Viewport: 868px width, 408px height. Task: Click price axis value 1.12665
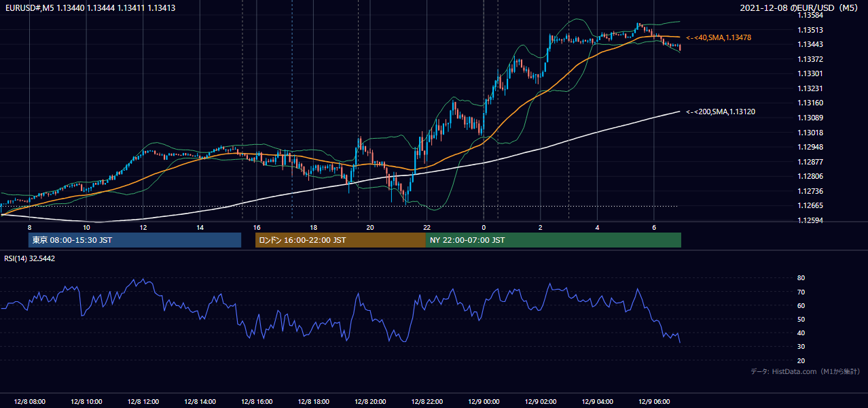(811, 205)
